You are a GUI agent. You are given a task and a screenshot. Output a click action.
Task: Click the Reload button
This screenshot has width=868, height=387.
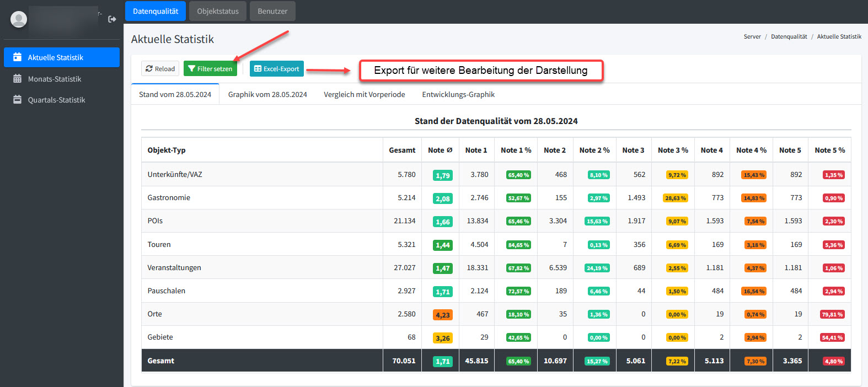tap(160, 69)
